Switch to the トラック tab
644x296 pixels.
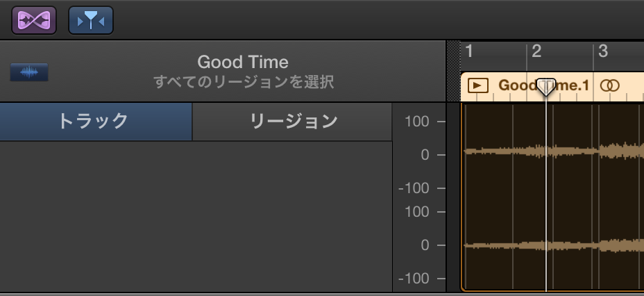point(96,121)
